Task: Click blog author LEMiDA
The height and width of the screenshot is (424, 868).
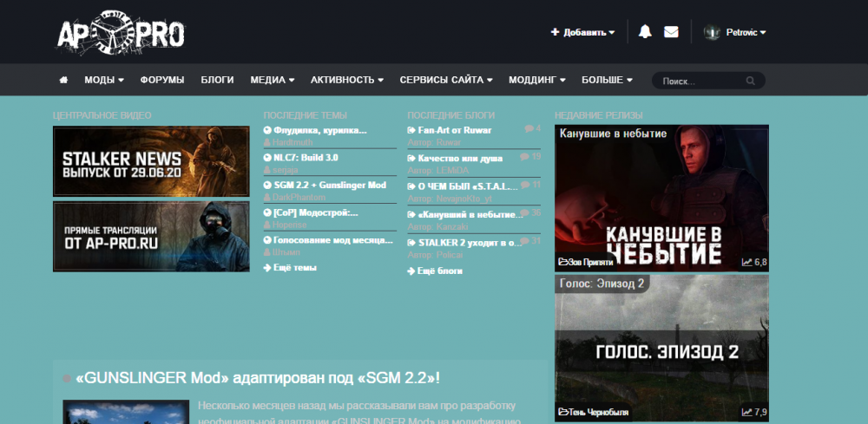Action: click(453, 170)
